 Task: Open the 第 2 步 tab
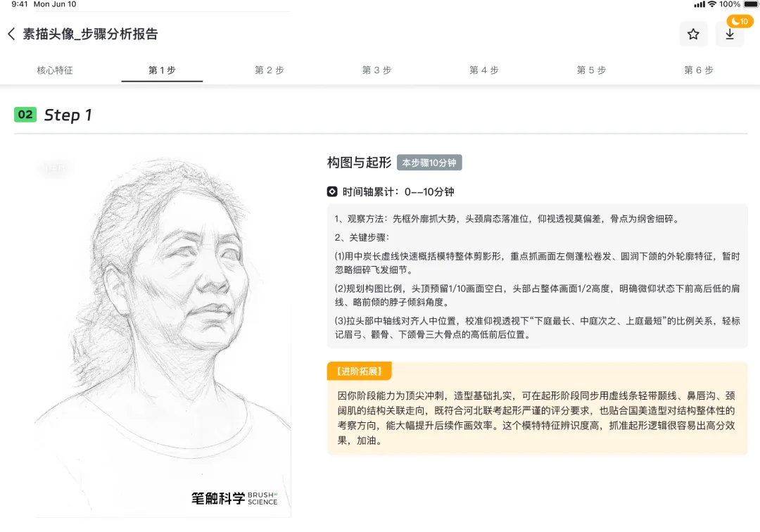(x=270, y=70)
